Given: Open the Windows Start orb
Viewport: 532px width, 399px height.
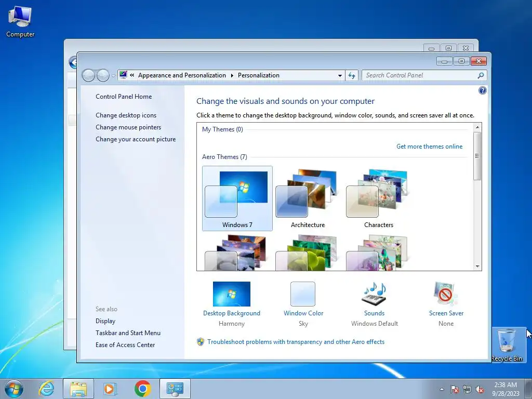Looking at the screenshot, I should 14,389.
